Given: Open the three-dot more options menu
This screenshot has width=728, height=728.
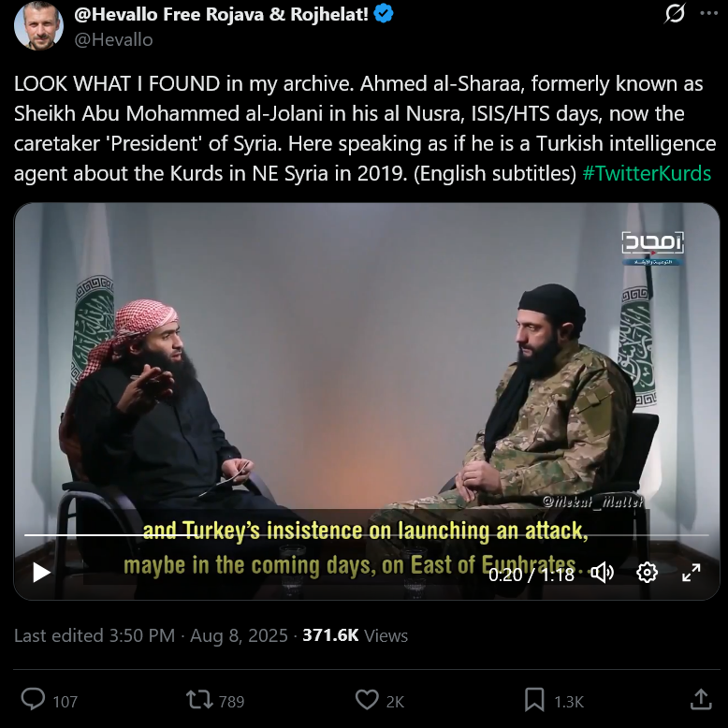Looking at the screenshot, I should [709, 13].
